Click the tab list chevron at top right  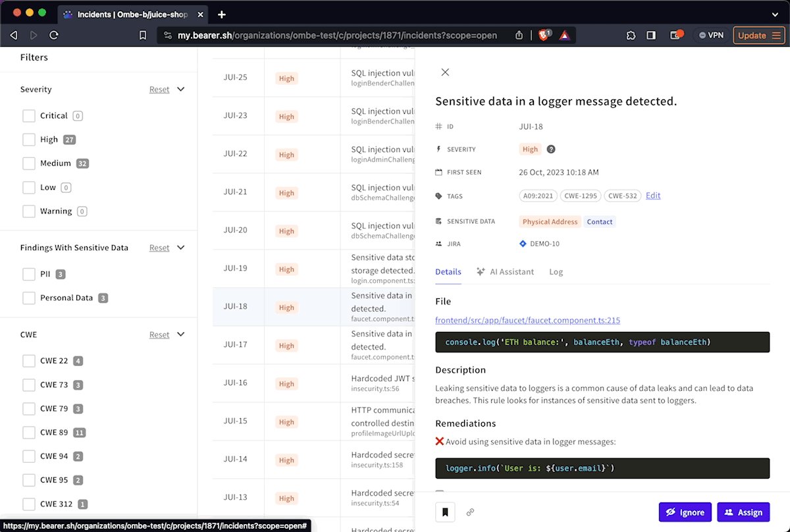click(x=775, y=14)
